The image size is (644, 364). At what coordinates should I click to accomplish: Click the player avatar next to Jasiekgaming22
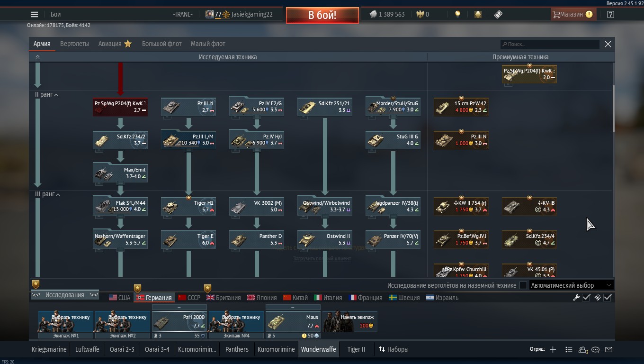pyautogui.click(x=209, y=14)
